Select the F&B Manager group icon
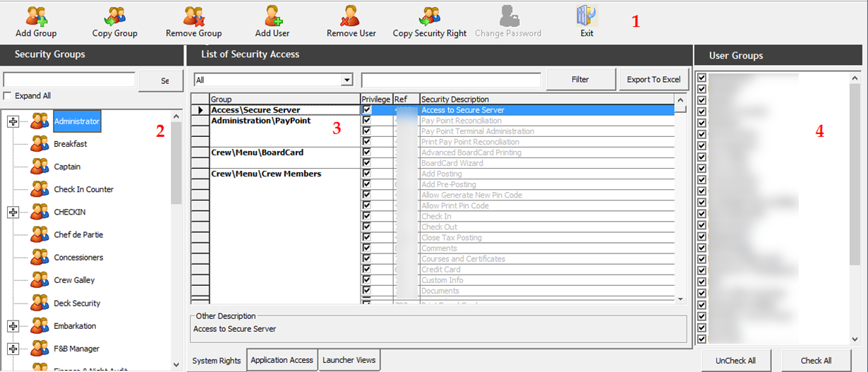This screenshot has width=868, height=372. tap(40, 349)
